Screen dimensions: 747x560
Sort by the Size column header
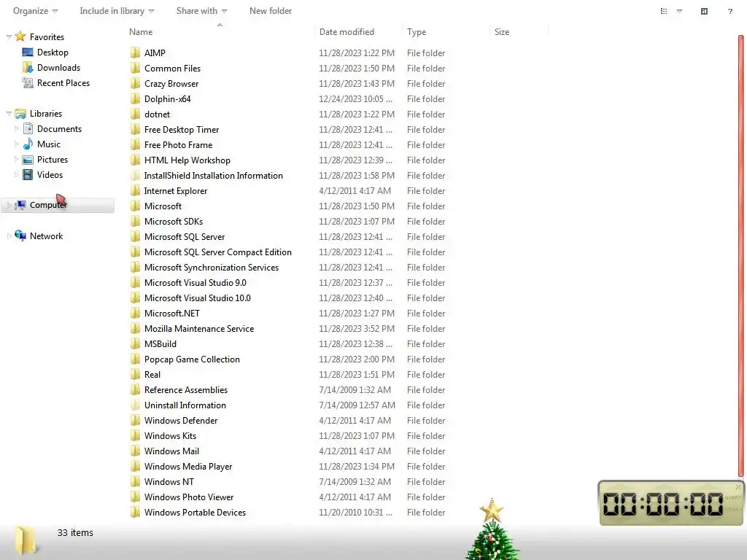pos(502,32)
